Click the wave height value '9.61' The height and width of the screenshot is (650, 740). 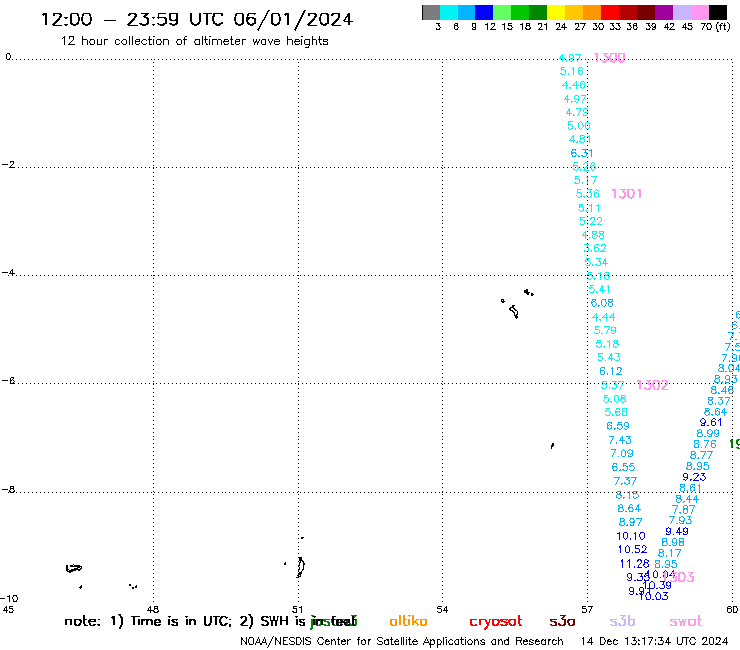click(711, 422)
